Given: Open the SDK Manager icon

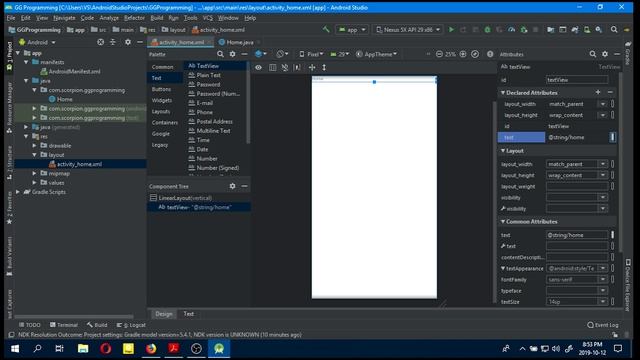Looking at the screenshot, I should (x=599, y=29).
